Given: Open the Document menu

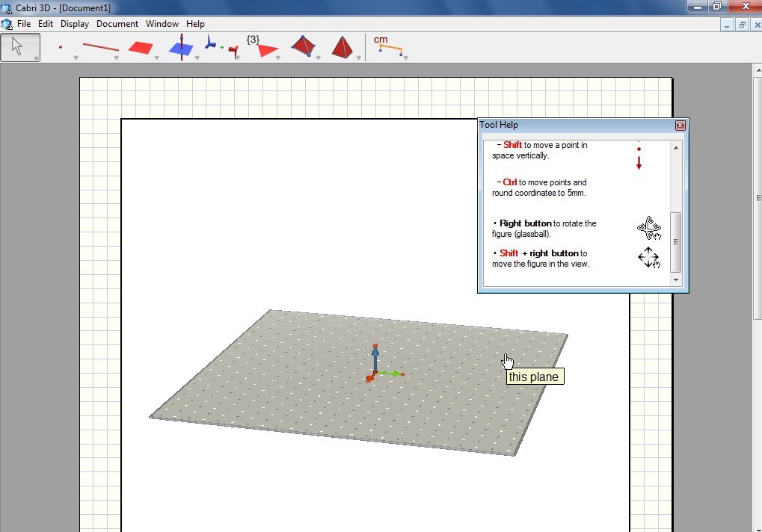Looking at the screenshot, I should click(117, 23).
